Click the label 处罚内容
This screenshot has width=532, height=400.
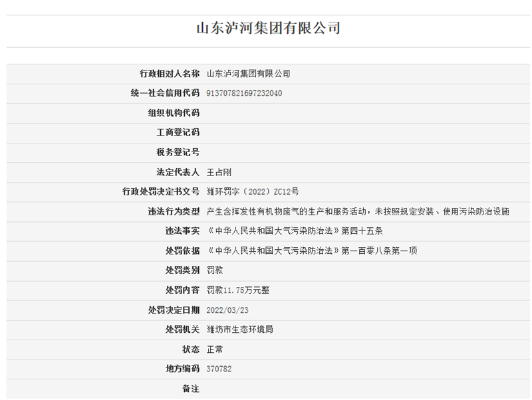point(182,290)
